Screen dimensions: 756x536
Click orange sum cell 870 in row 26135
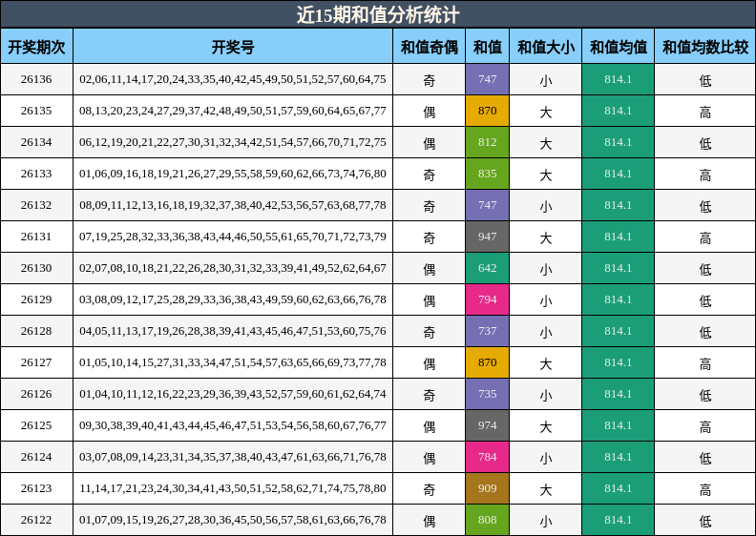coord(488,111)
